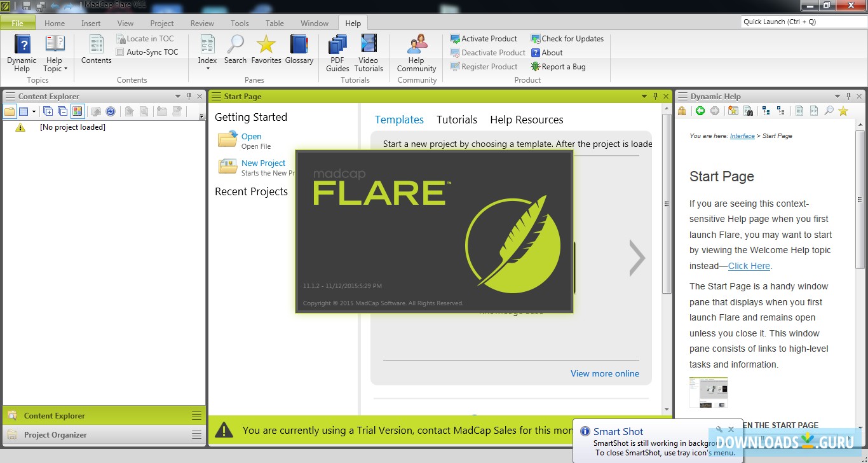Click Collapse All in Content Explorer toolbar
This screenshot has width=868, height=463.
(62, 111)
